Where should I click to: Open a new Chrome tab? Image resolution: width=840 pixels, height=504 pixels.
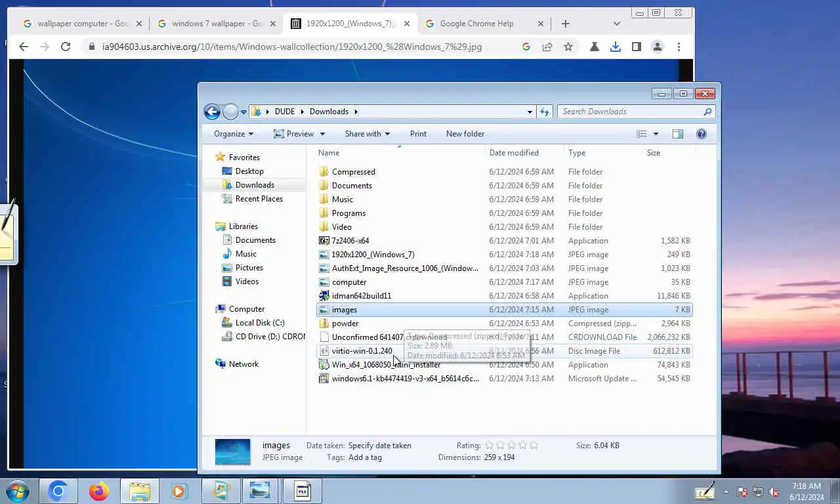pyautogui.click(x=565, y=24)
